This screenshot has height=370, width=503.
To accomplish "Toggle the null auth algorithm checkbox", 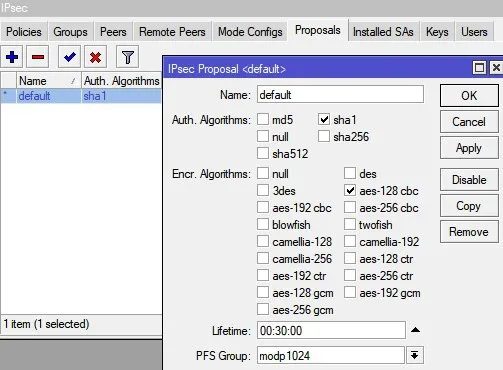I will point(263,136).
